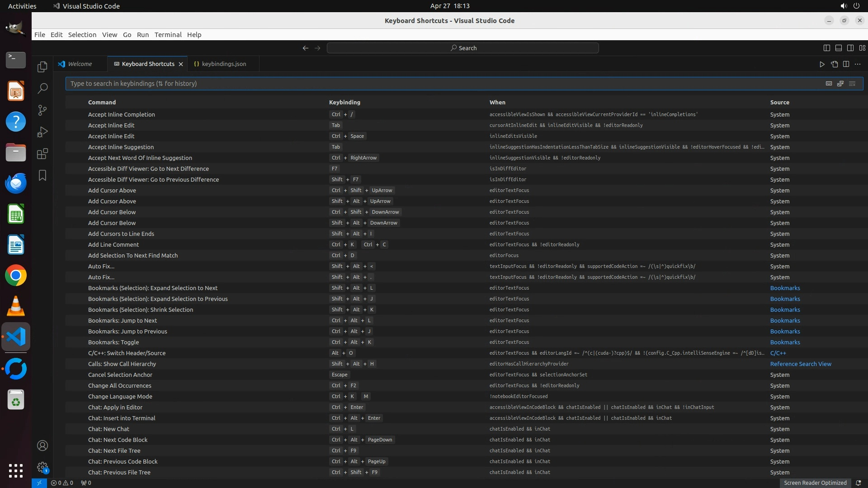Toggle the bottom panel layout button
This screenshot has width=868, height=488.
(838, 48)
